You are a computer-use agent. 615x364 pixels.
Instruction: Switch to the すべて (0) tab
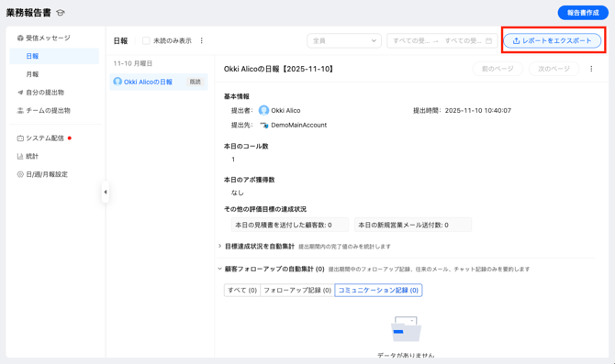242,291
